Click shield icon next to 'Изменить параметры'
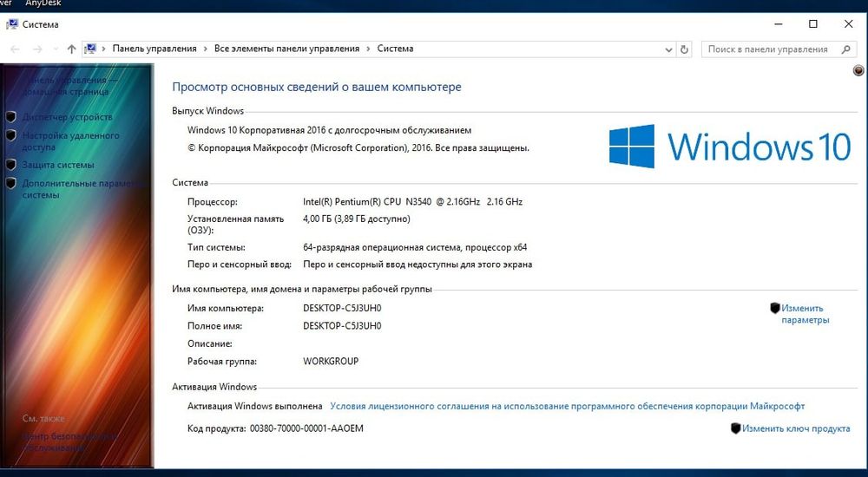The width and height of the screenshot is (868, 477). [x=775, y=308]
